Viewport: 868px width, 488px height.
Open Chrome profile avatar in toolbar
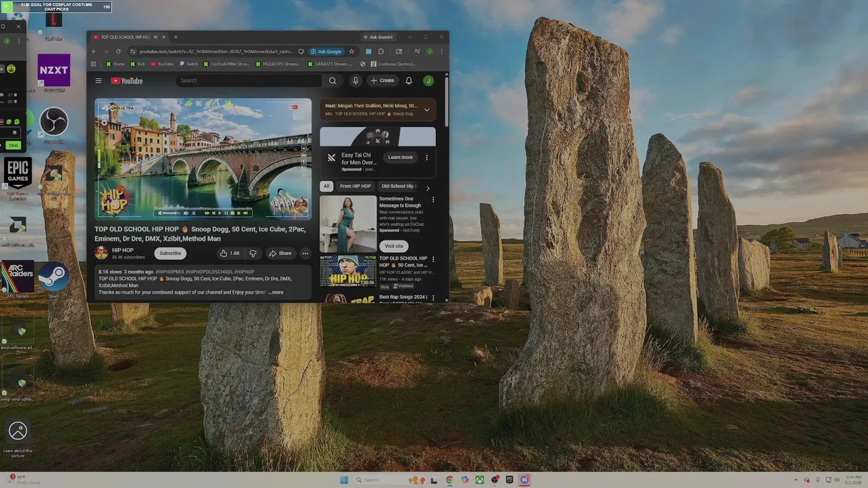(x=429, y=52)
